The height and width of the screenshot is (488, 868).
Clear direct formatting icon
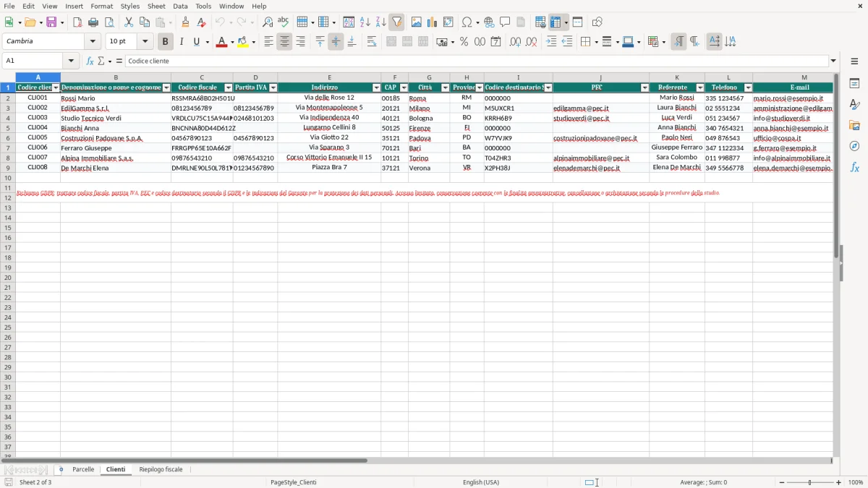point(201,22)
